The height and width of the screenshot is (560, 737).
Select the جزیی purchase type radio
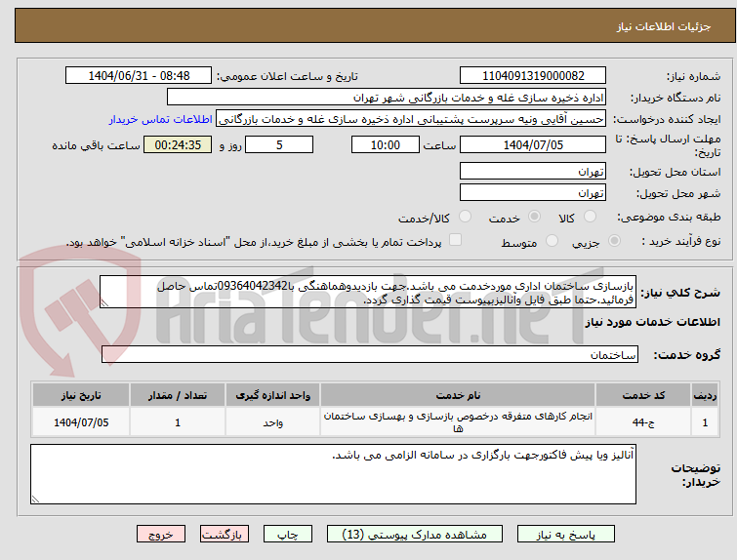click(x=614, y=241)
